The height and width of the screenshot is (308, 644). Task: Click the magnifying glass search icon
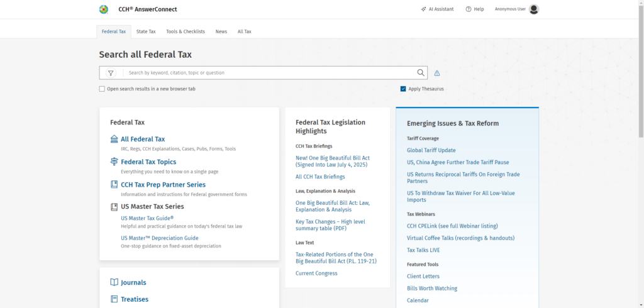[421, 73]
